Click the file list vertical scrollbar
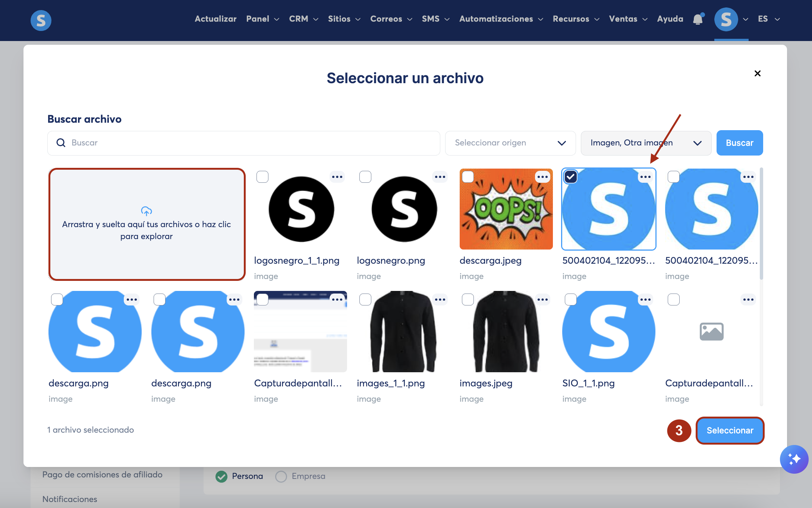 point(761,224)
